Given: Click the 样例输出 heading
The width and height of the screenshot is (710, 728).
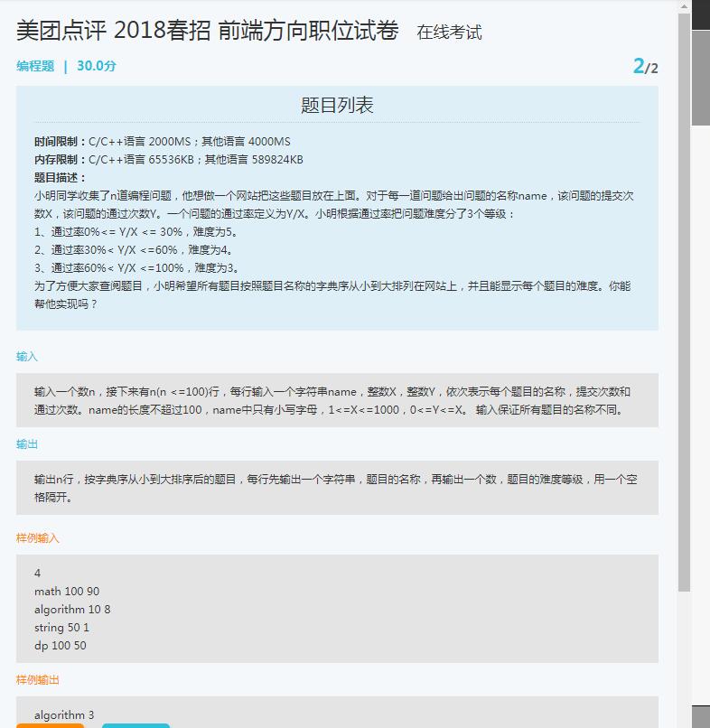Looking at the screenshot, I should pyautogui.click(x=38, y=680).
